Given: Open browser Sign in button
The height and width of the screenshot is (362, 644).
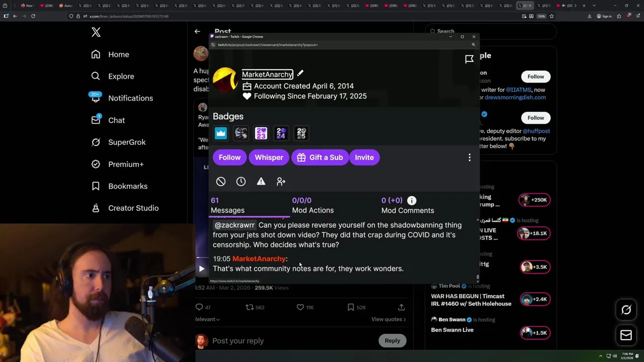Looking at the screenshot, I should pyautogui.click(x=604, y=16).
